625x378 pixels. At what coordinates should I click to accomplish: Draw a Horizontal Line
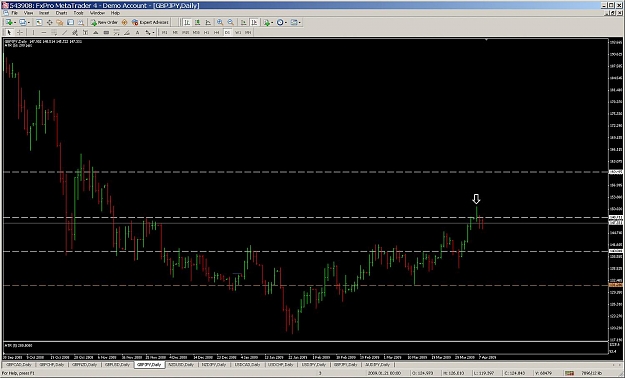tap(44, 32)
